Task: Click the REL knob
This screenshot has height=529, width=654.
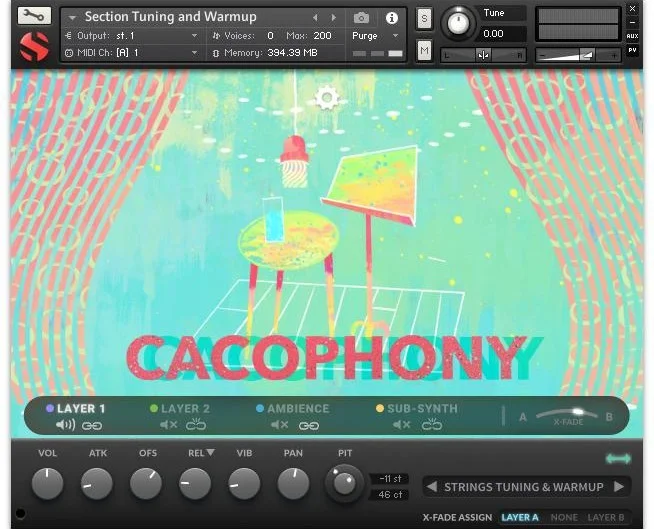Action: point(195,484)
